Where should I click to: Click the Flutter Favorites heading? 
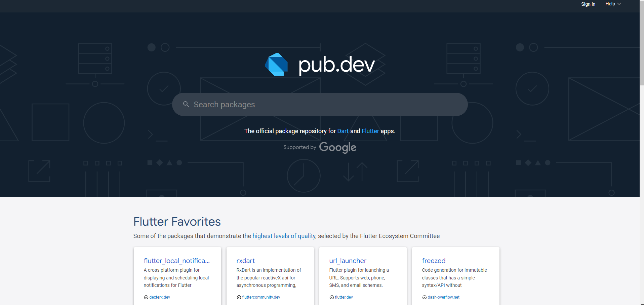click(x=177, y=222)
